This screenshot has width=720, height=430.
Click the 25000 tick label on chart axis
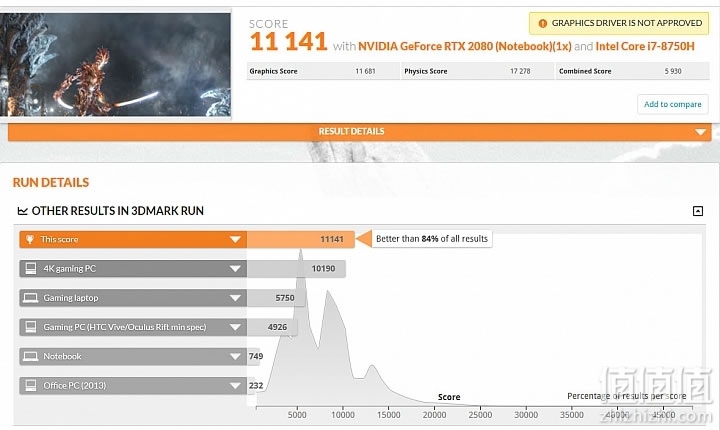(480, 415)
